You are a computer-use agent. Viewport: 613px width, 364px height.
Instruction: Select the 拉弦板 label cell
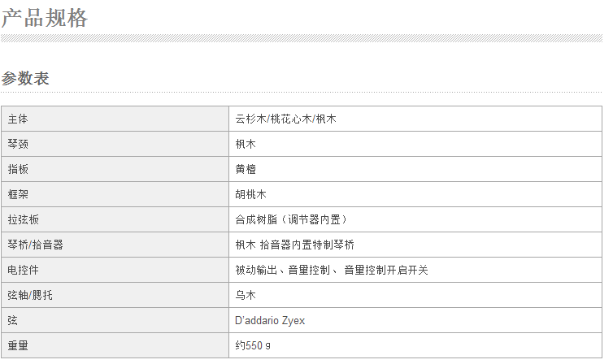(x=24, y=219)
